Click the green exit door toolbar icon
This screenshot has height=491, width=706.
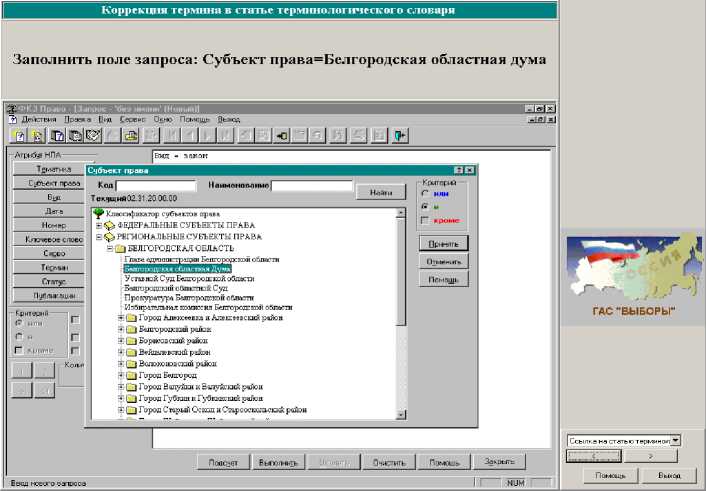point(400,136)
